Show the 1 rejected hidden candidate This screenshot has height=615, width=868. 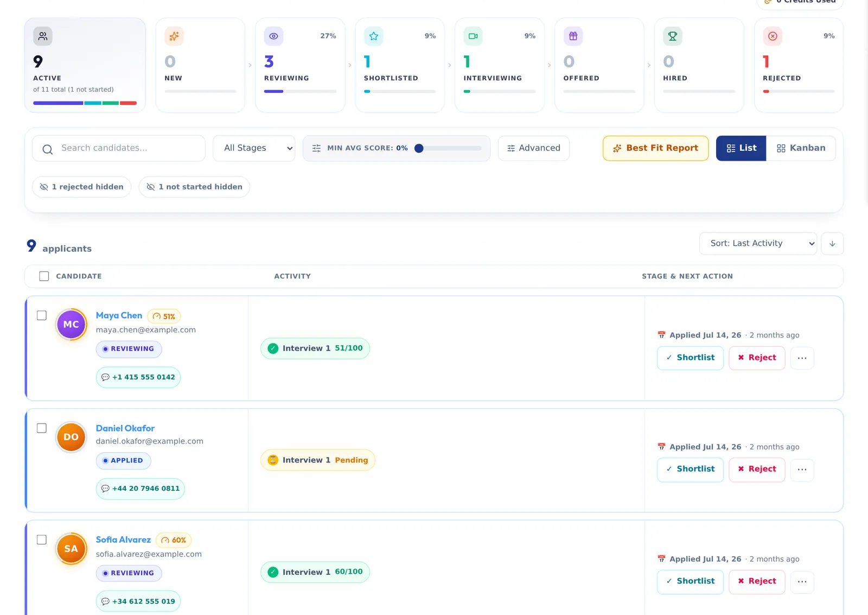tap(82, 187)
